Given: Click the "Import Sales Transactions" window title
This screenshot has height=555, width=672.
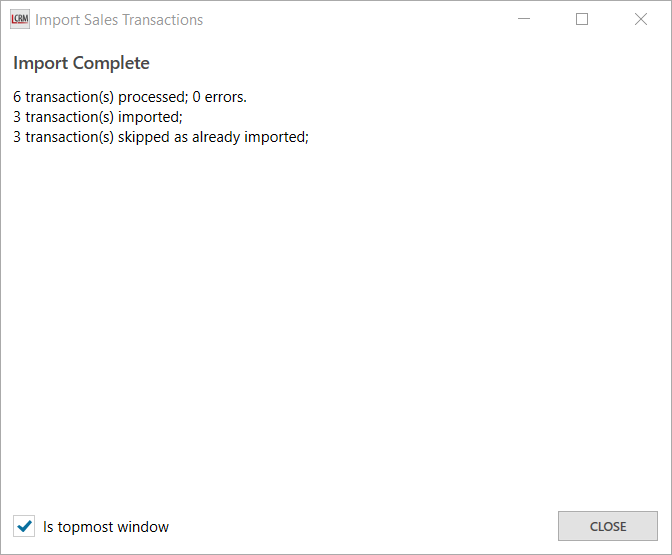Looking at the screenshot, I should coord(119,20).
